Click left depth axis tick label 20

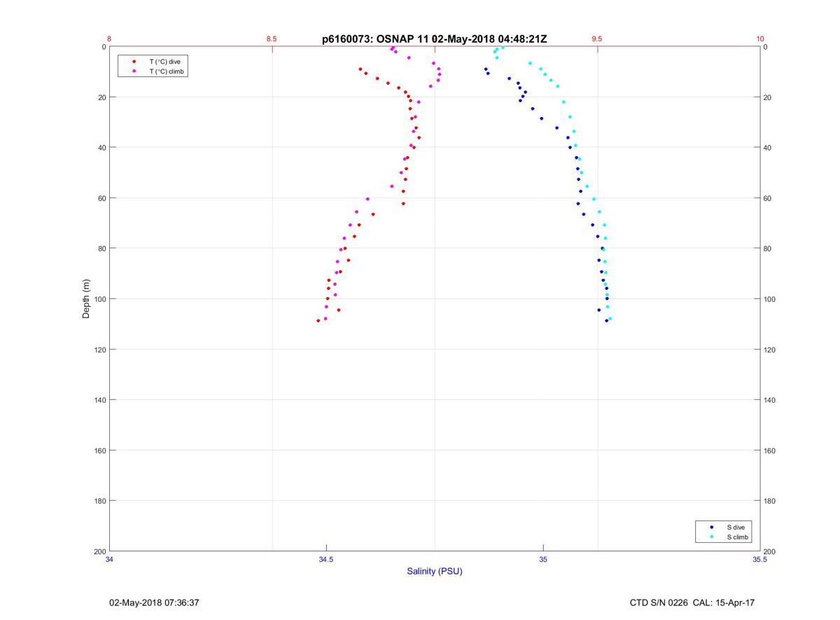pos(101,97)
